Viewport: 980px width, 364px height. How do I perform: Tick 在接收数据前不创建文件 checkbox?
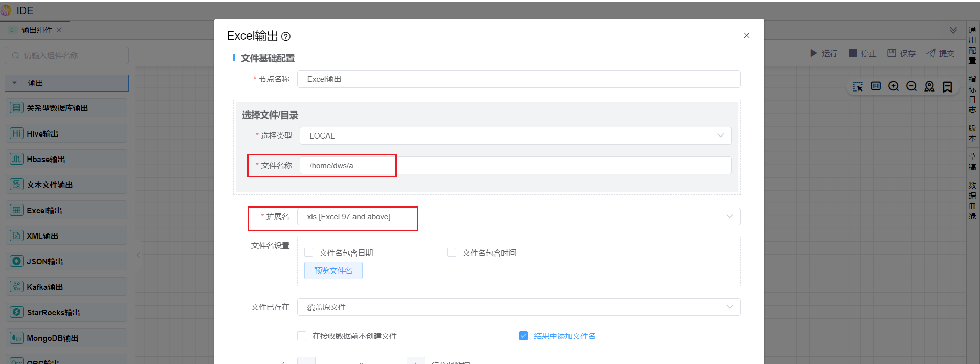[x=302, y=336]
